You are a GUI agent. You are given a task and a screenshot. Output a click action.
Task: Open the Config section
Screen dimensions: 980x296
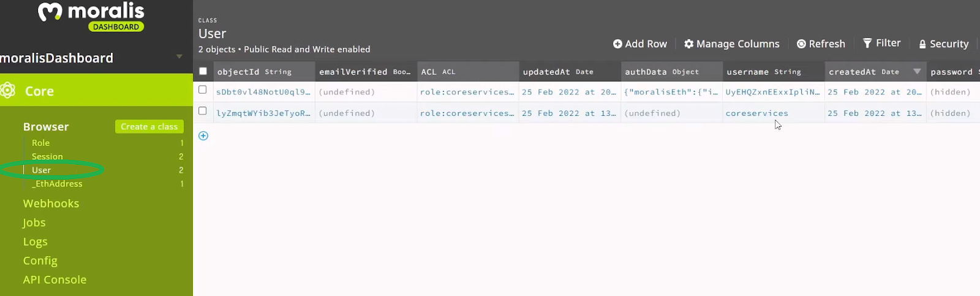(x=40, y=260)
